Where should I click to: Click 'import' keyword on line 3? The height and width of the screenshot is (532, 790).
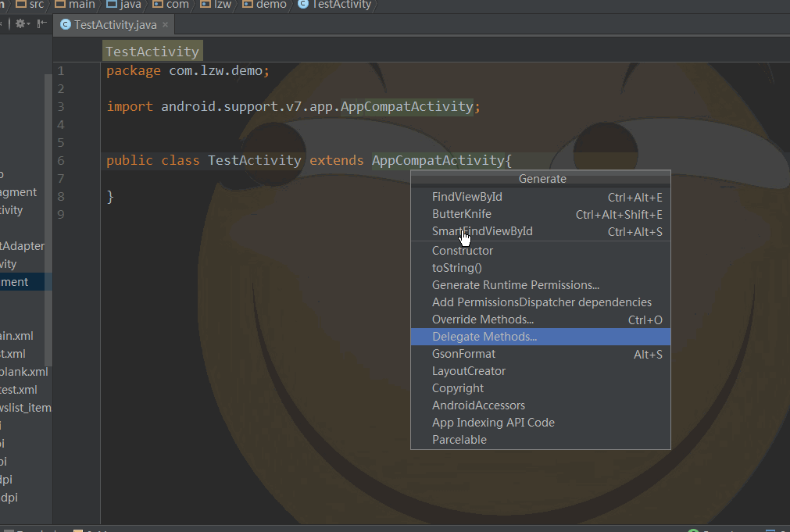tap(130, 106)
